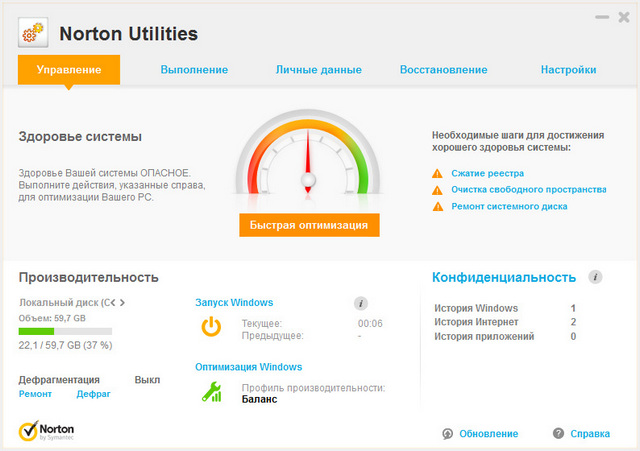
Task: Expand the Локальный диск chevron arrow
Action: coord(123,302)
